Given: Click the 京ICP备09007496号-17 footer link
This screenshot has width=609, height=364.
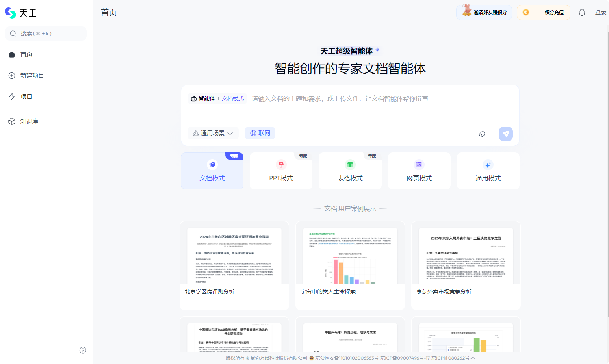Looking at the screenshot, I should (405, 358).
